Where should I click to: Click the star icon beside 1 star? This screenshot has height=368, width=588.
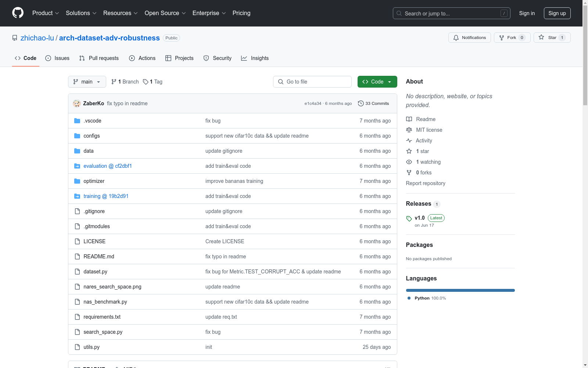(x=409, y=151)
